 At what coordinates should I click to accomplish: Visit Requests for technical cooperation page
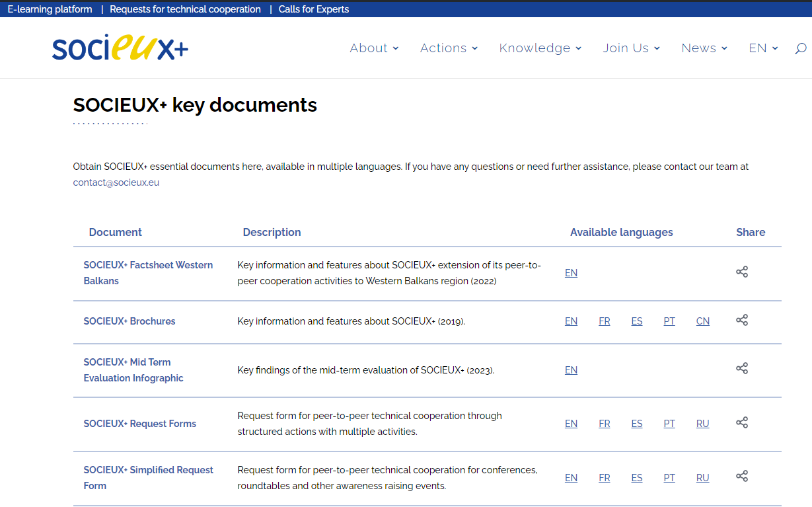click(x=185, y=9)
